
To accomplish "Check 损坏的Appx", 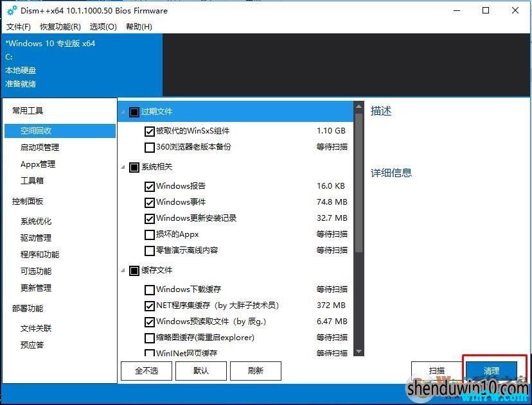I will tap(150, 234).
